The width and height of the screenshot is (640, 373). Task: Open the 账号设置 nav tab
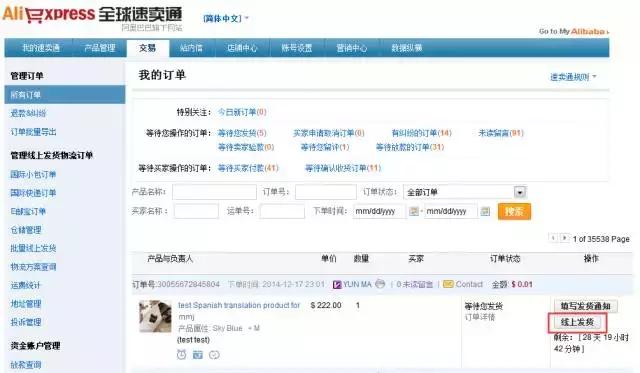pos(297,48)
